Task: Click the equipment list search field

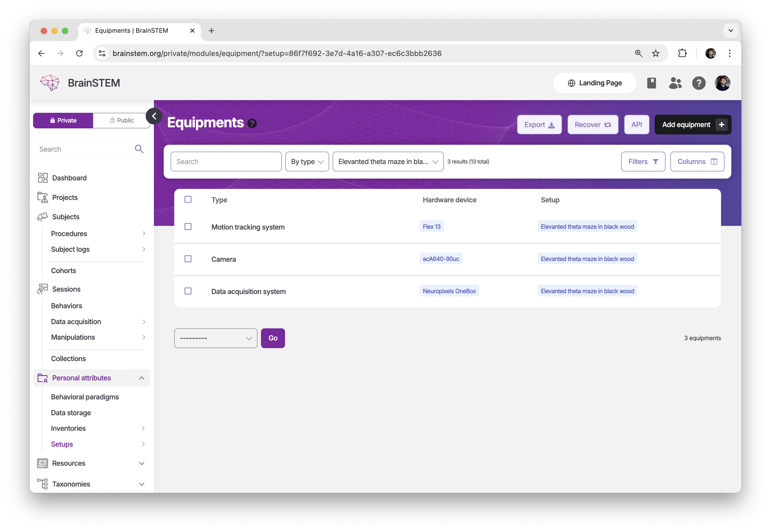Action: (x=226, y=162)
